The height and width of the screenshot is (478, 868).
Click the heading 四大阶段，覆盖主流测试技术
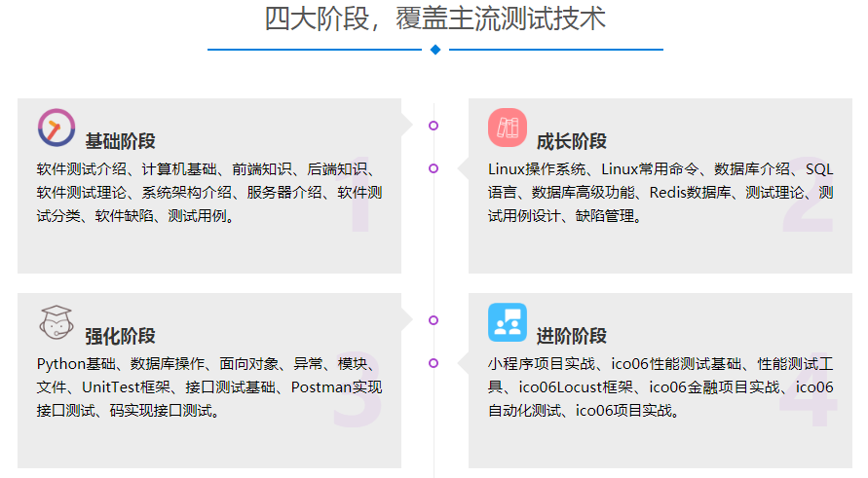click(x=435, y=18)
